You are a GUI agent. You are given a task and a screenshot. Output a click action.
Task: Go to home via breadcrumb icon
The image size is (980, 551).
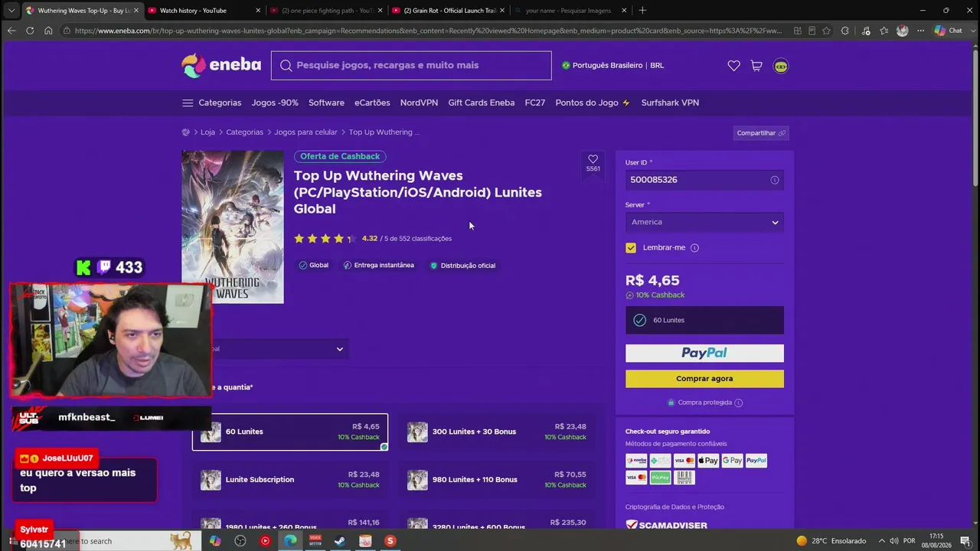tap(185, 132)
